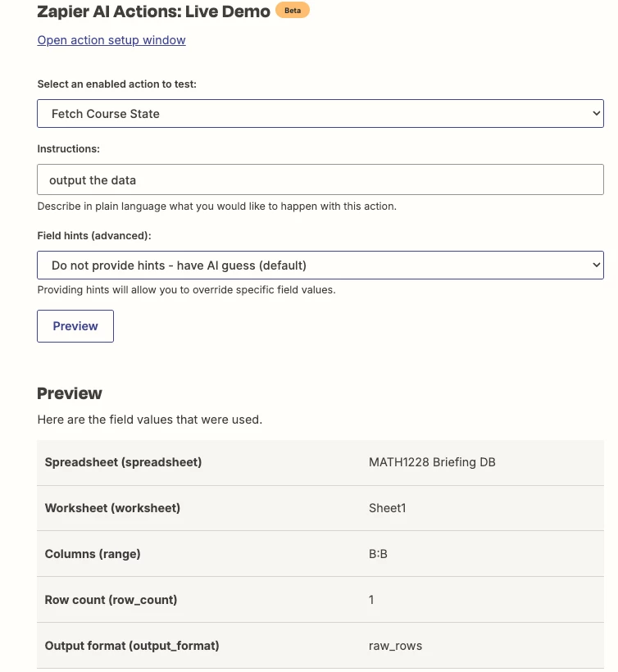Select the Columns (range) field label
Image resolution: width=618 pixels, height=672 pixels.
(x=93, y=554)
